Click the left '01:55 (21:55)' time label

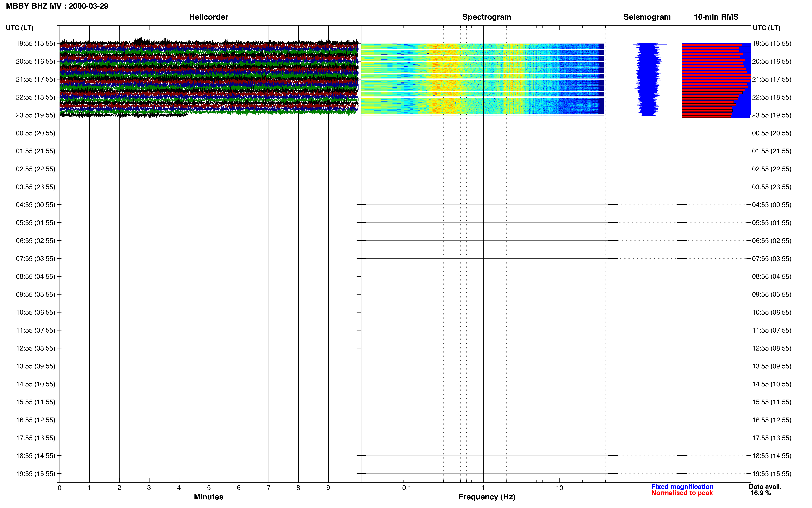coord(36,151)
